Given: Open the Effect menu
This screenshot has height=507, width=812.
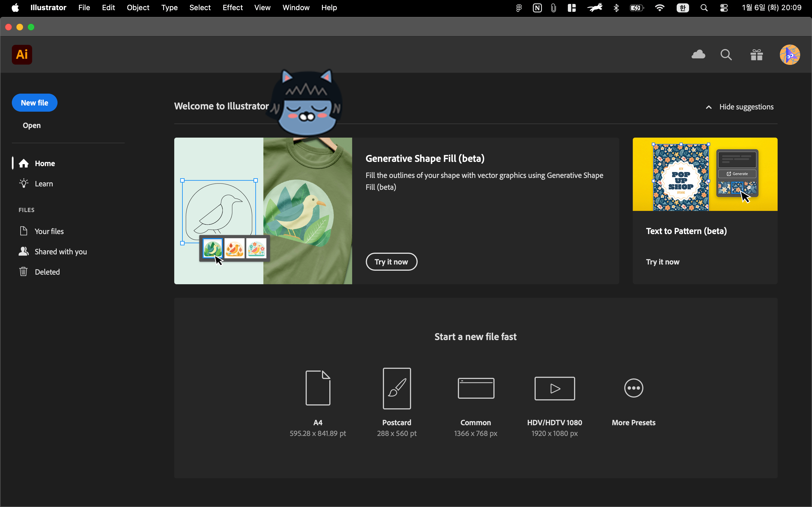Looking at the screenshot, I should pos(232,8).
